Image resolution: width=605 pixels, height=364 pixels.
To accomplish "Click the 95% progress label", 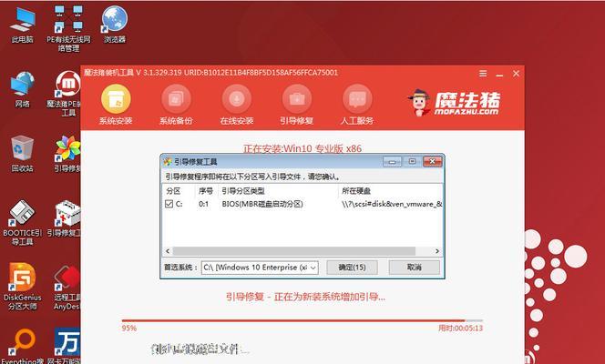I will [129, 329].
